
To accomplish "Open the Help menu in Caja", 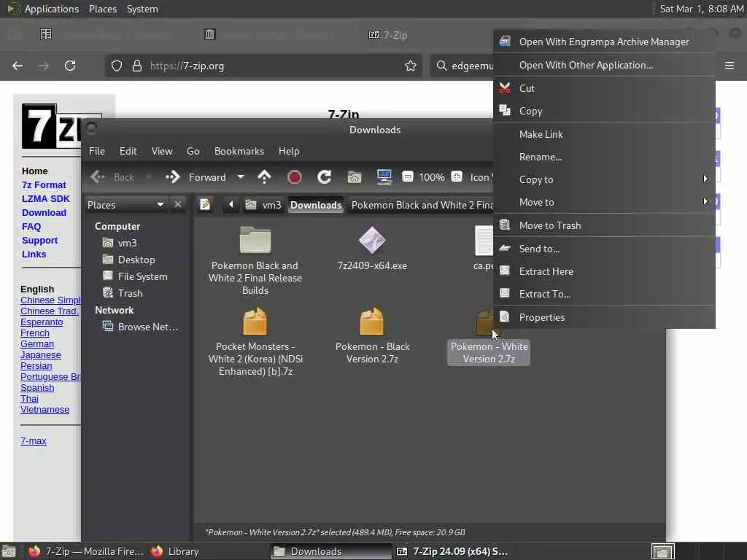I will tap(289, 151).
